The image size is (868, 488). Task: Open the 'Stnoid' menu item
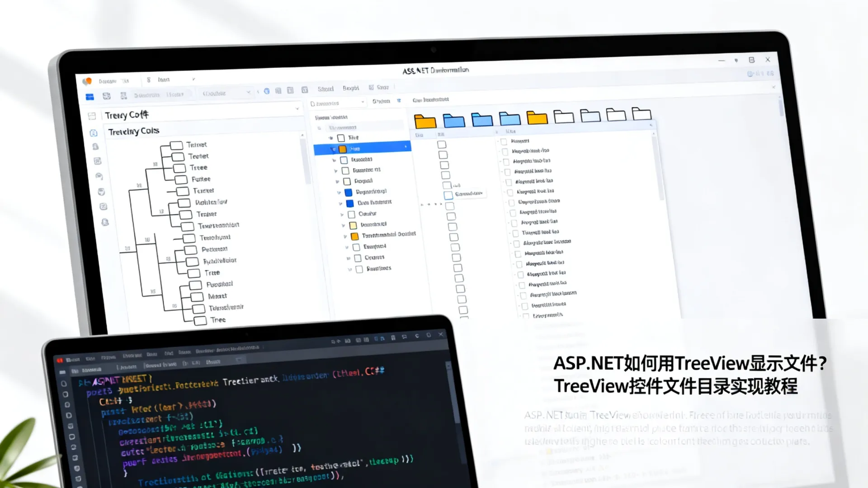pyautogui.click(x=325, y=89)
